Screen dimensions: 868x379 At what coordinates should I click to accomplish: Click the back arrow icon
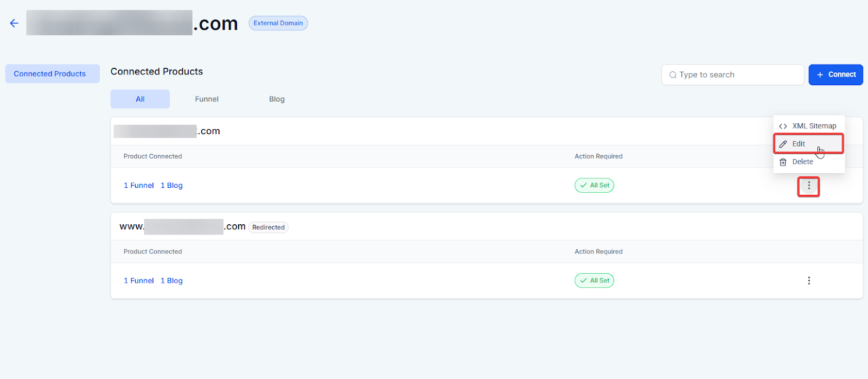point(14,23)
